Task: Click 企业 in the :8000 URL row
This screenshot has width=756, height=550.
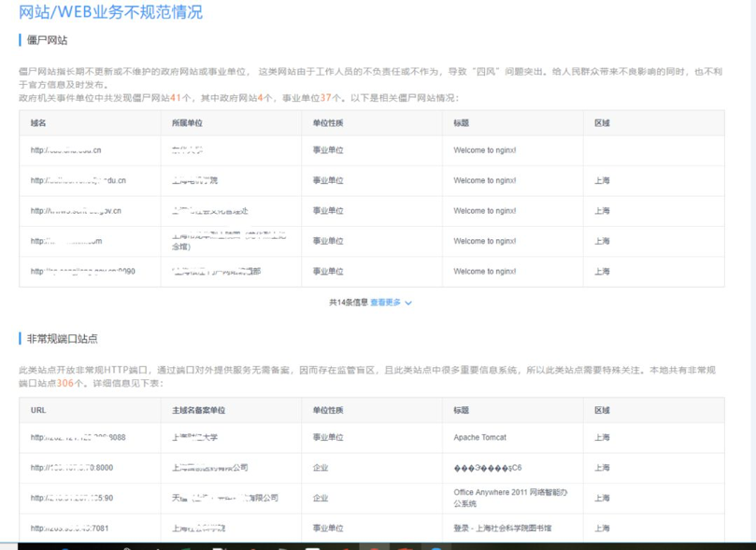Action: [321, 468]
